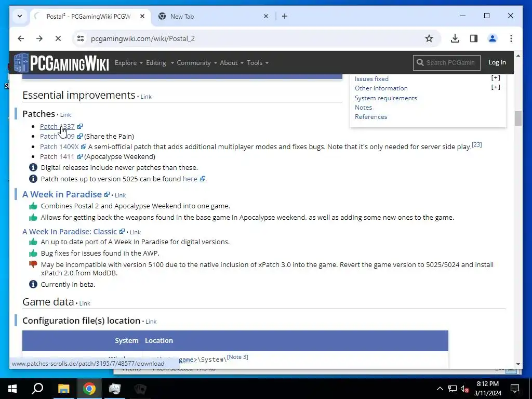Screen dimensions: 532x399
Task: Toggle Chrome side panel icon
Action: [474, 38]
